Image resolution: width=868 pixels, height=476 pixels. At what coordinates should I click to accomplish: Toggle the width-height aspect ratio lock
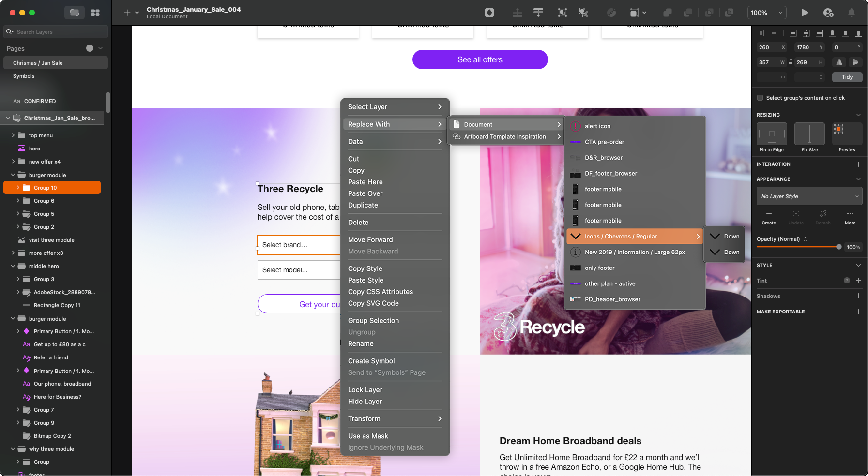click(791, 62)
